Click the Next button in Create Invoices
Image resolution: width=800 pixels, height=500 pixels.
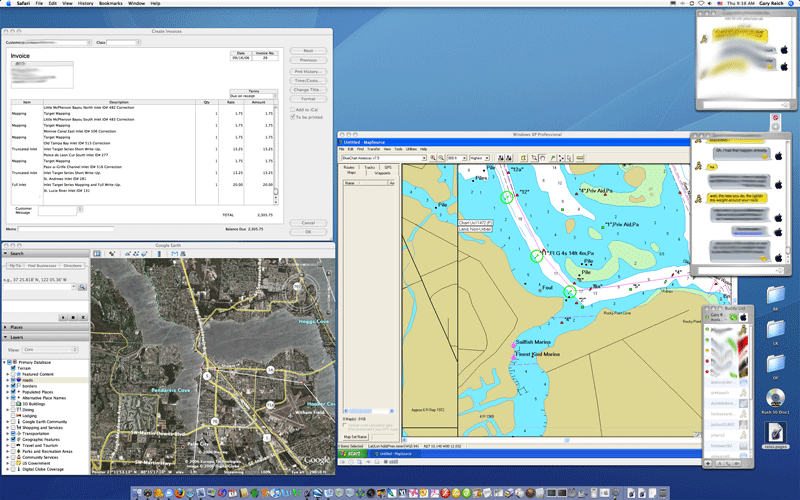(x=308, y=51)
